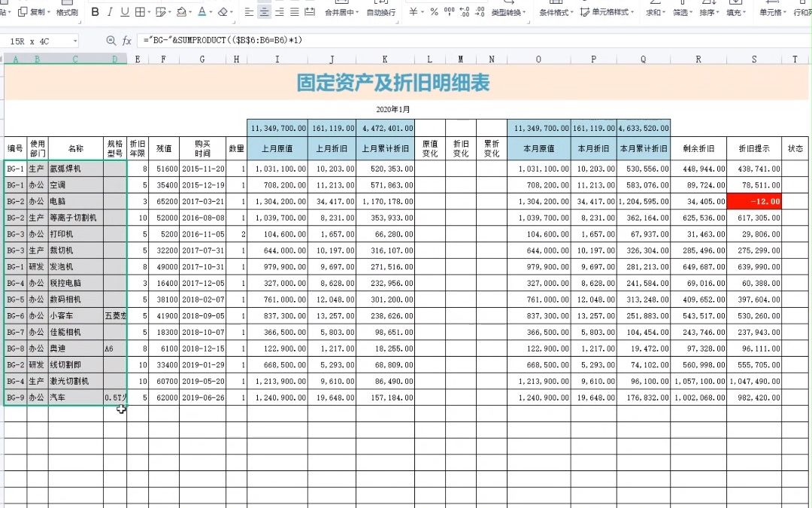Toggle italic formatting

pos(109,11)
